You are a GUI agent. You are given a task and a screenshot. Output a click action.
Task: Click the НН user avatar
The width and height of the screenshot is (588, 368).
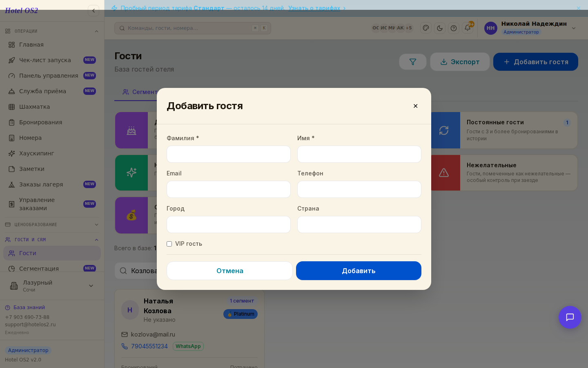click(x=491, y=28)
